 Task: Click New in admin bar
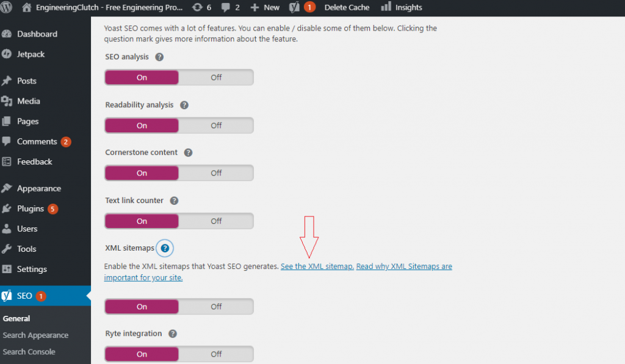coord(272,7)
